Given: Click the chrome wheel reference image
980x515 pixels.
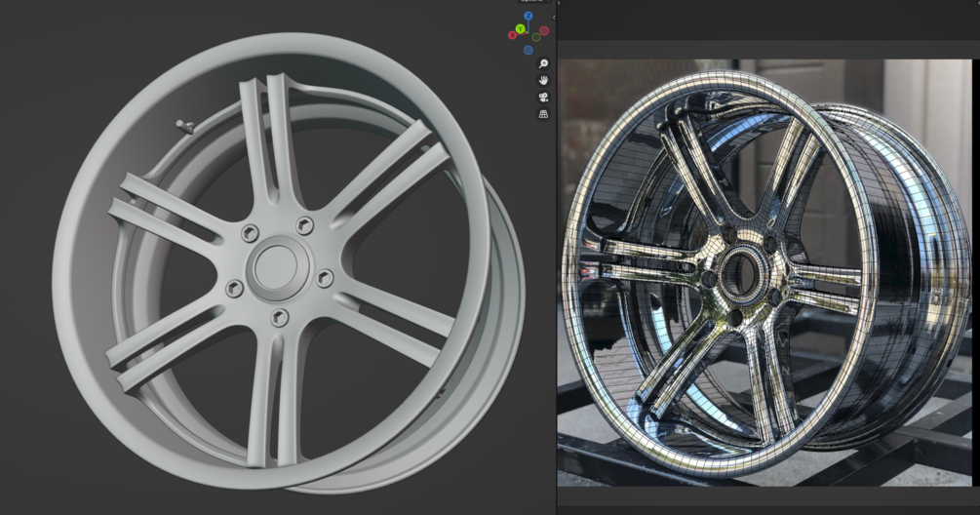Looking at the screenshot, I should point(764,272).
